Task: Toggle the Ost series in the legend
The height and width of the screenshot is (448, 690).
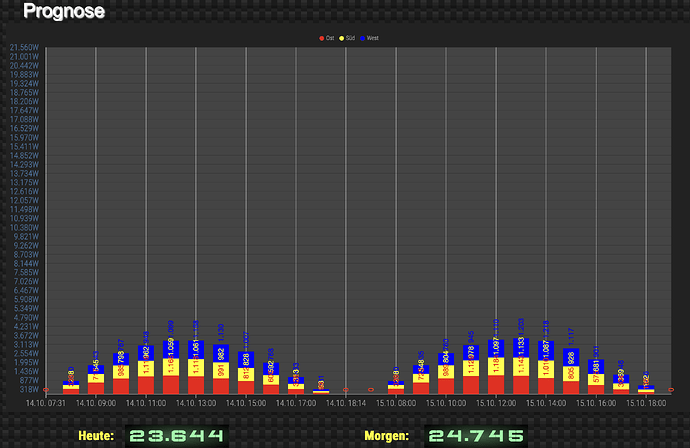Action: (327, 38)
